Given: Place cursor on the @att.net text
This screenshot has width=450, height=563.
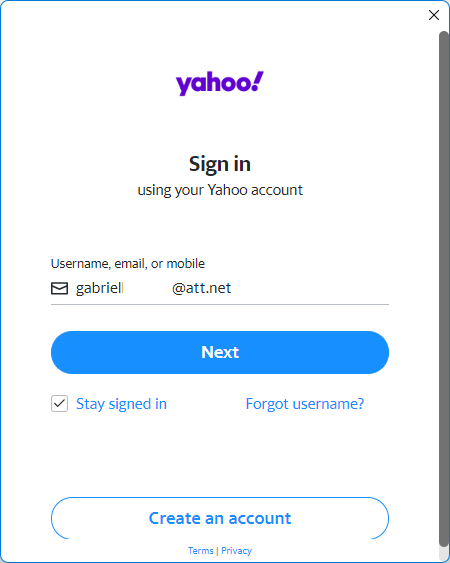Looking at the screenshot, I should pyautogui.click(x=201, y=288).
